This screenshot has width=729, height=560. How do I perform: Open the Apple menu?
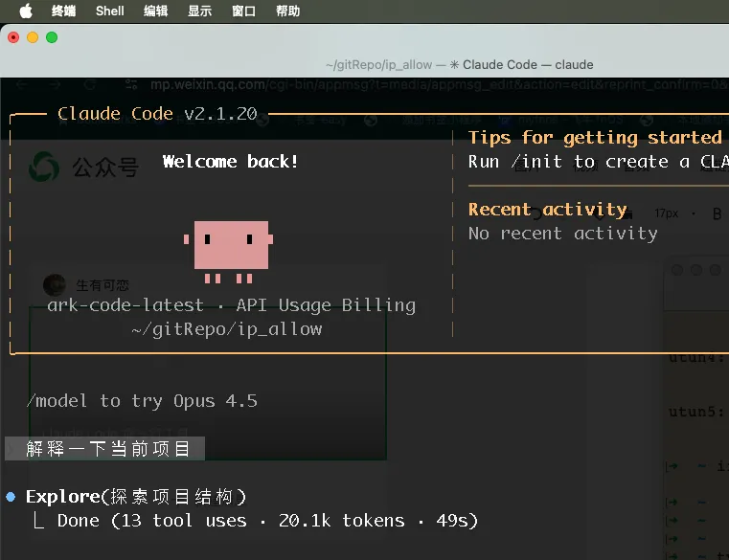point(26,11)
